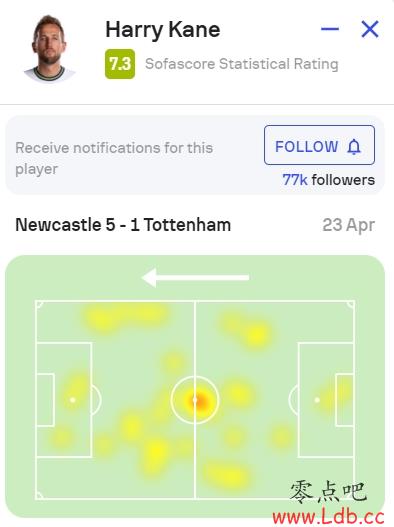Click the Sofascore Statistical Rating label
Screen dimensions: 394x527
tap(242, 64)
